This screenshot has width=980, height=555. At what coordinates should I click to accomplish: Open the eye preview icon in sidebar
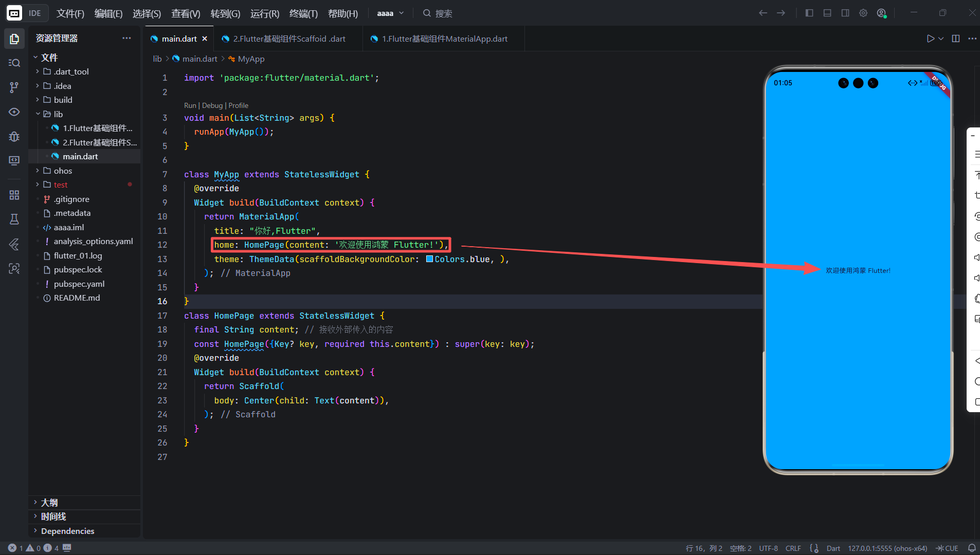click(x=14, y=112)
